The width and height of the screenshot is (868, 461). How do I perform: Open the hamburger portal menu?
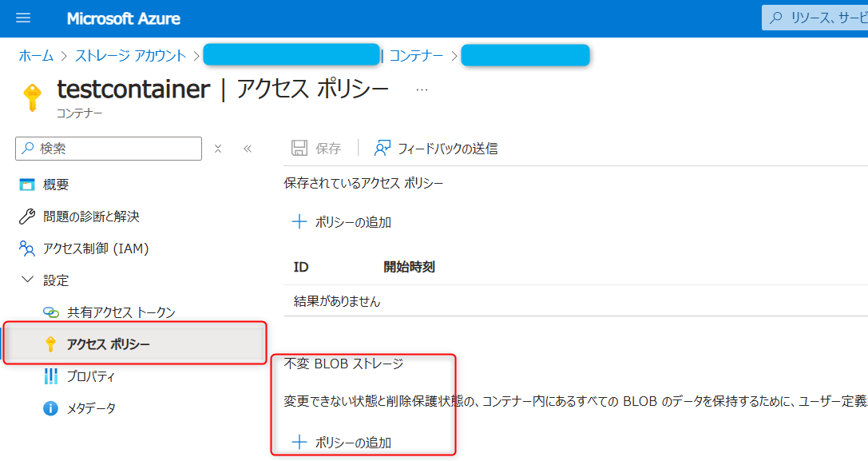tap(23, 18)
